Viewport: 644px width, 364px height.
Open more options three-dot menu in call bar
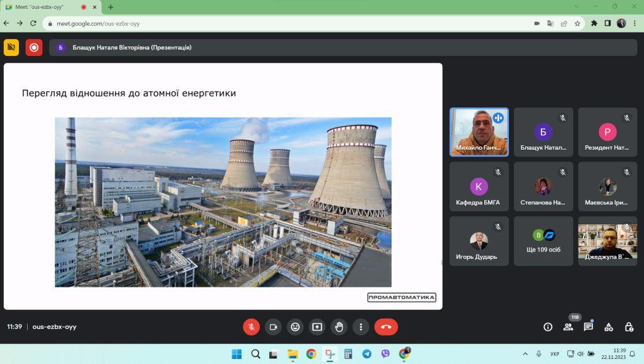coord(361,327)
